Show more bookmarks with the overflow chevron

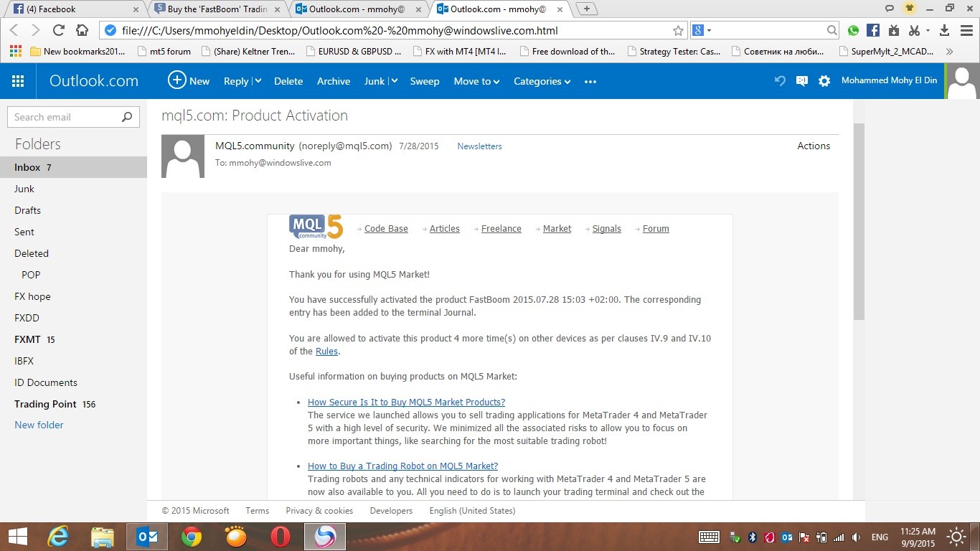950,52
